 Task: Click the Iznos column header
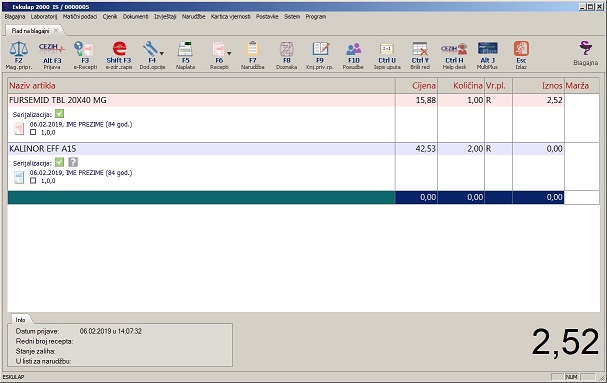538,86
